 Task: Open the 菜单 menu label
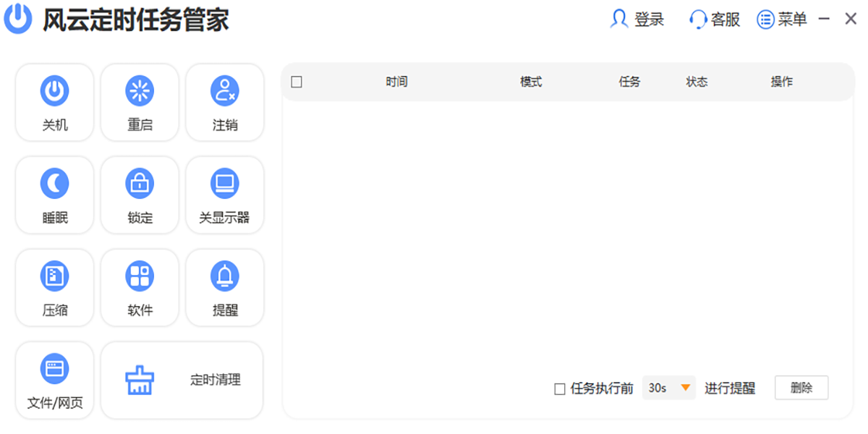click(793, 20)
